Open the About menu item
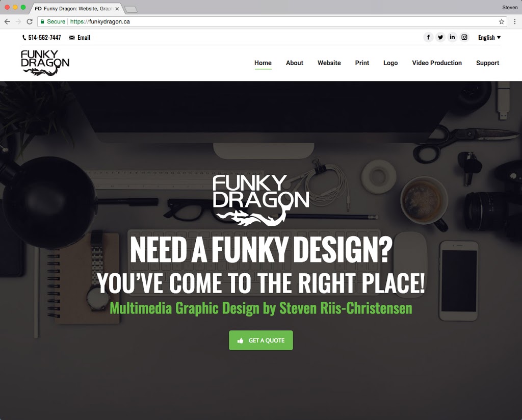Viewport: 522px width, 420px height. [x=294, y=63]
